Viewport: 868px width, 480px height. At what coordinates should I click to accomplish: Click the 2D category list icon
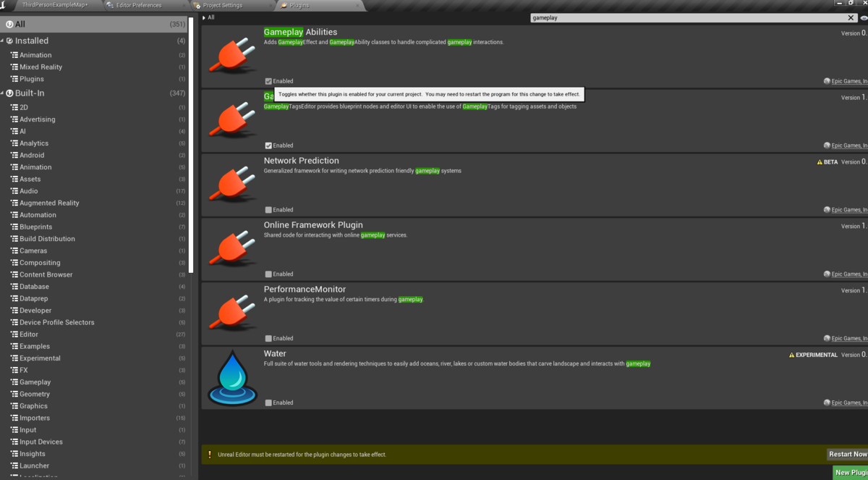[14, 107]
